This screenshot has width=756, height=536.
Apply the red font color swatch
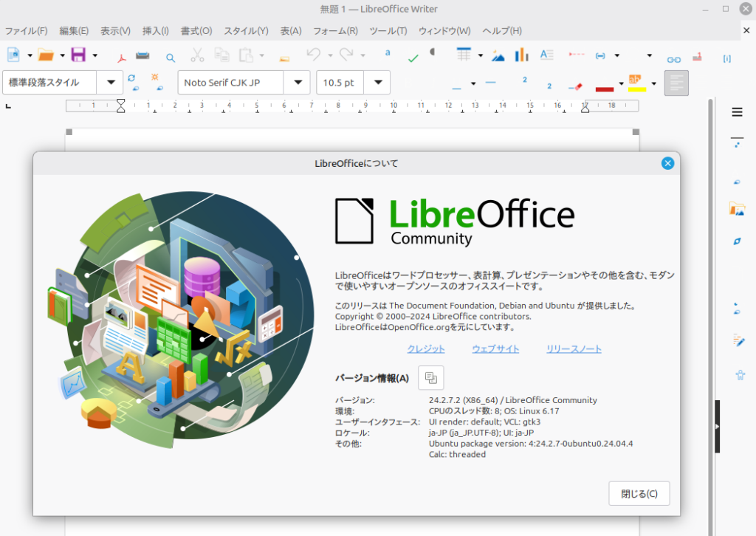click(604, 88)
